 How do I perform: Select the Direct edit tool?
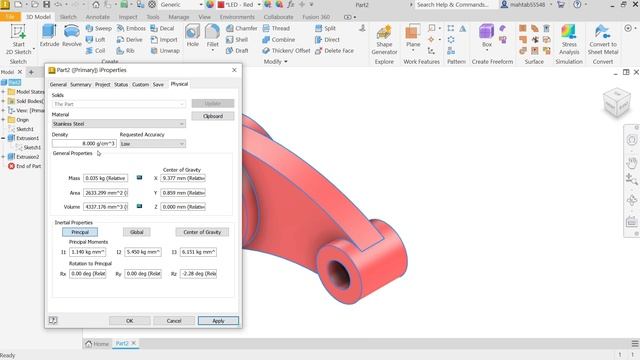tap(327, 40)
